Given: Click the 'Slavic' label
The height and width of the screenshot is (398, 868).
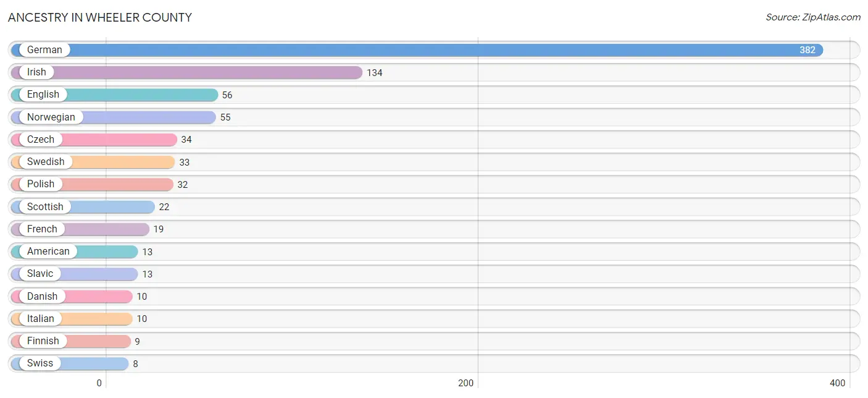Looking at the screenshot, I should point(40,273).
